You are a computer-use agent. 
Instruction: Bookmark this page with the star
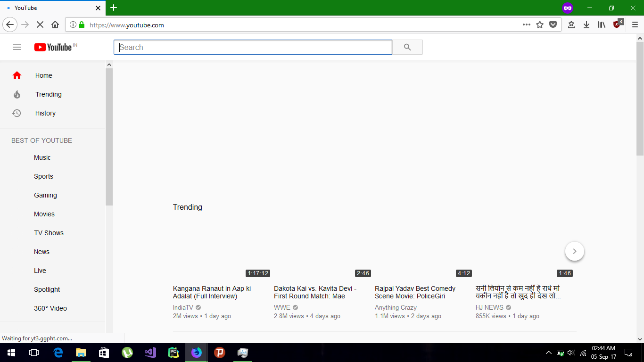[x=540, y=25]
